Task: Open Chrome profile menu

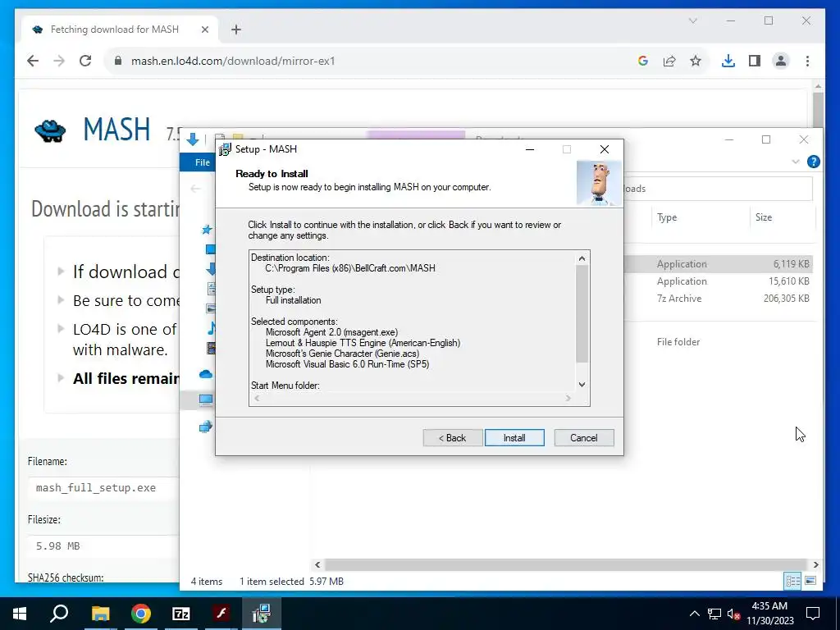Action: (781, 61)
